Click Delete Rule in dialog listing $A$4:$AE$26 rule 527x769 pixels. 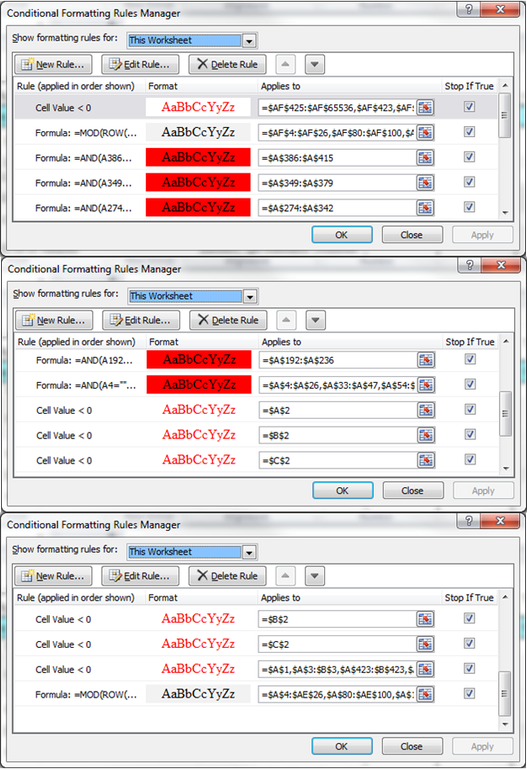coord(227,576)
